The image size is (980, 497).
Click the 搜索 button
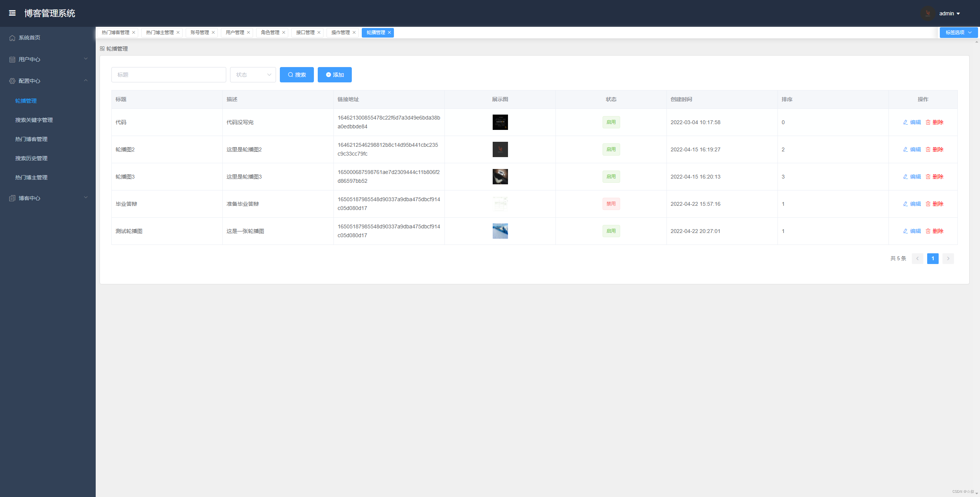point(297,75)
